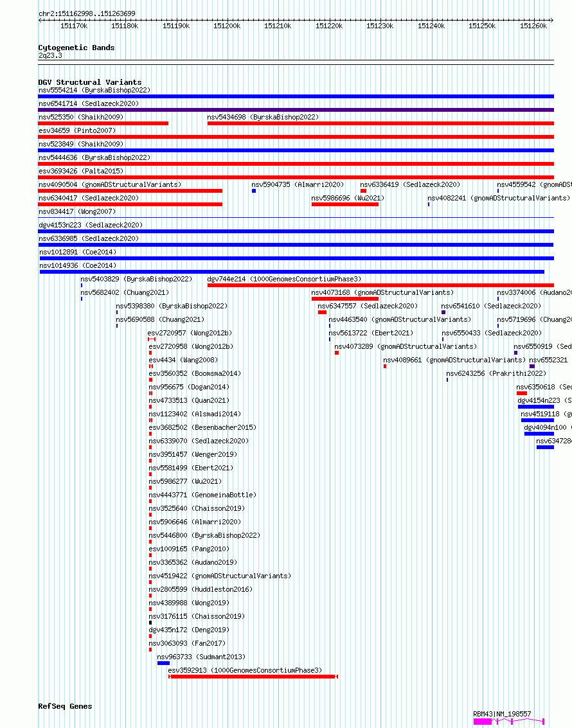The width and height of the screenshot is (572, 728).
Task: Select the nsv6541714 (Sedlazeck2020) purple variant bar
Action: coord(296,110)
